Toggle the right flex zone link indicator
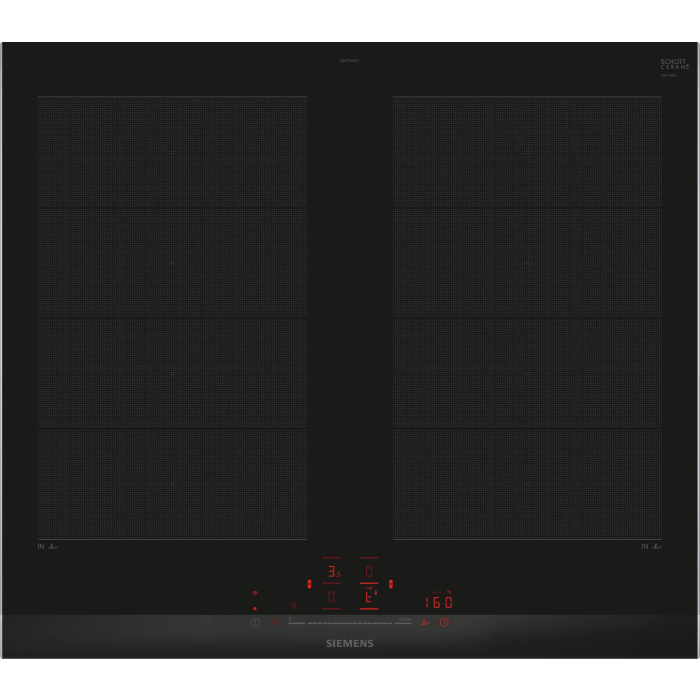 pos(391,584)
